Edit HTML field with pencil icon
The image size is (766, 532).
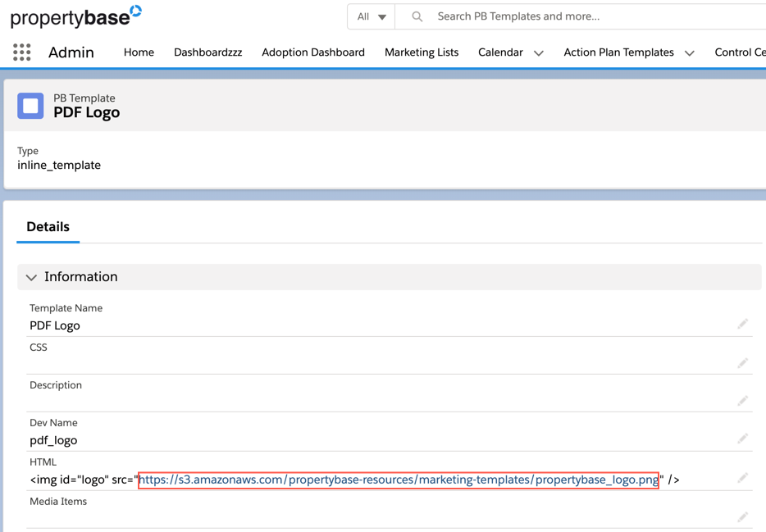coord(742,477)
